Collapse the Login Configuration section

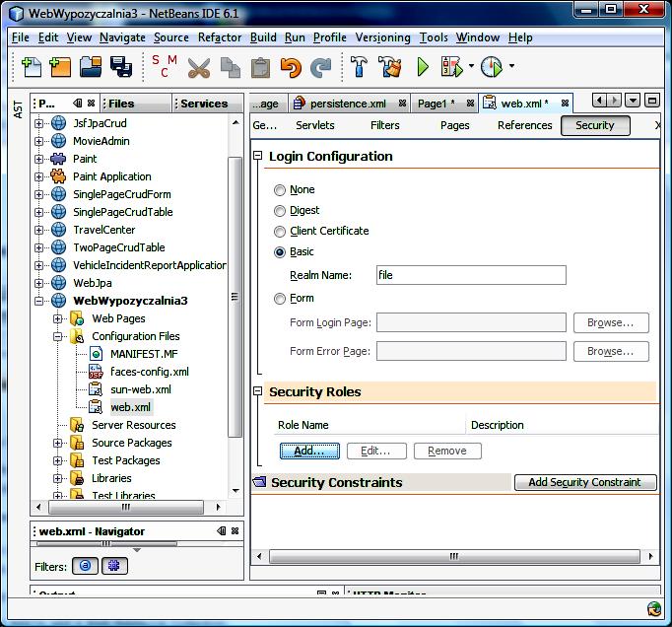(x=257, y=156)
